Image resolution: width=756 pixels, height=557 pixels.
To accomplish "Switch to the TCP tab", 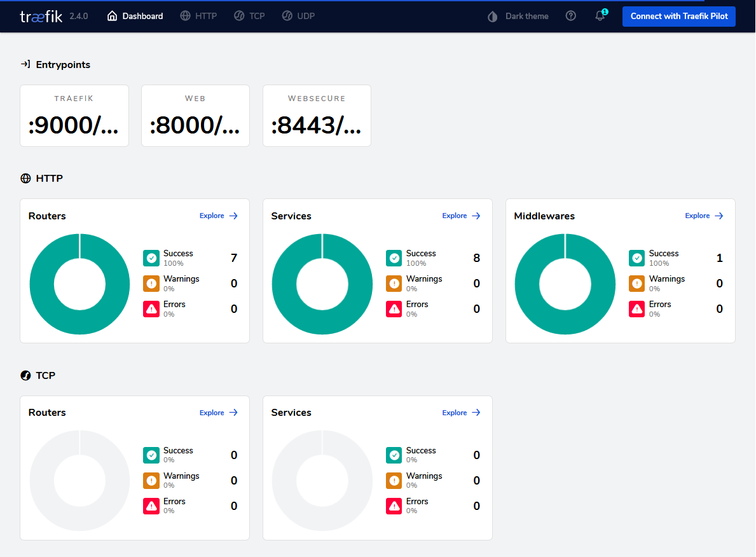I will 250,16.
